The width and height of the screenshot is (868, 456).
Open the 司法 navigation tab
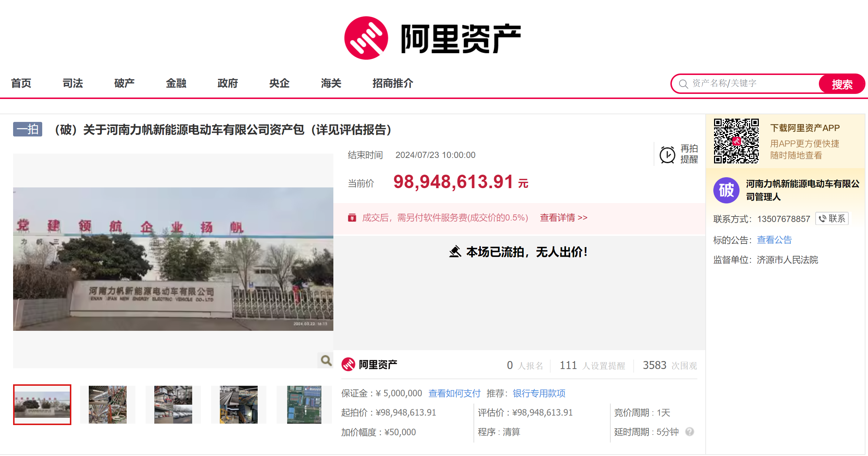(73, 83)
